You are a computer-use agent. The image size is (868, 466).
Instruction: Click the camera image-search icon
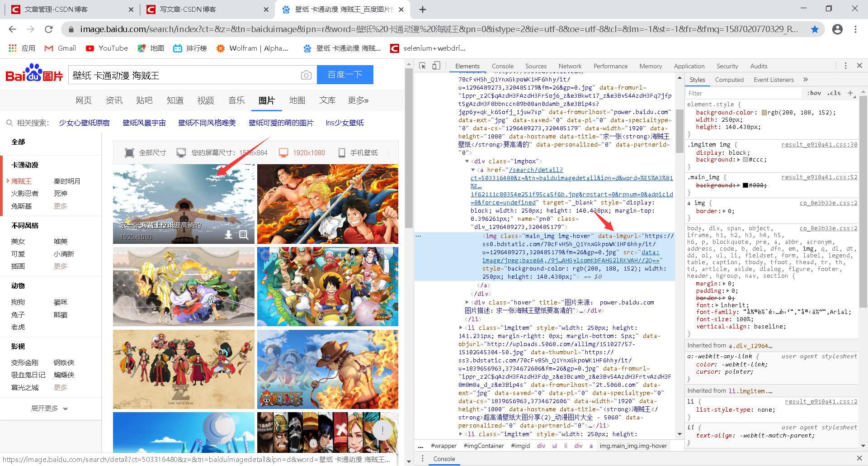point(306,75)
